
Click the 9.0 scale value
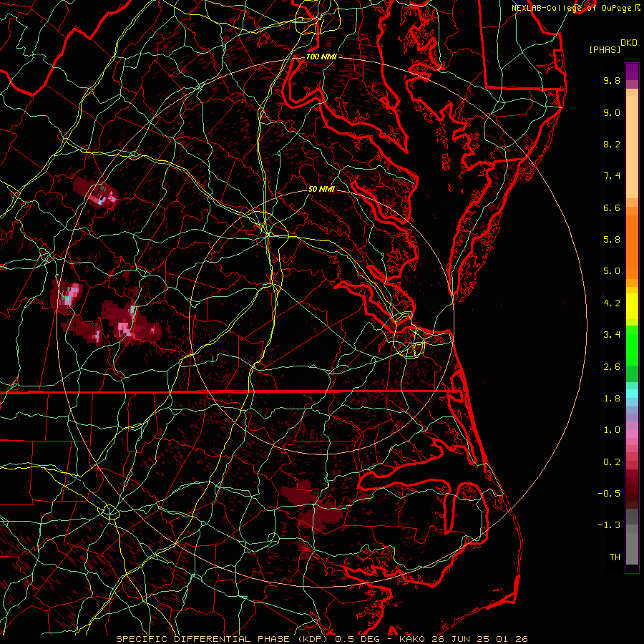[612, 112]
